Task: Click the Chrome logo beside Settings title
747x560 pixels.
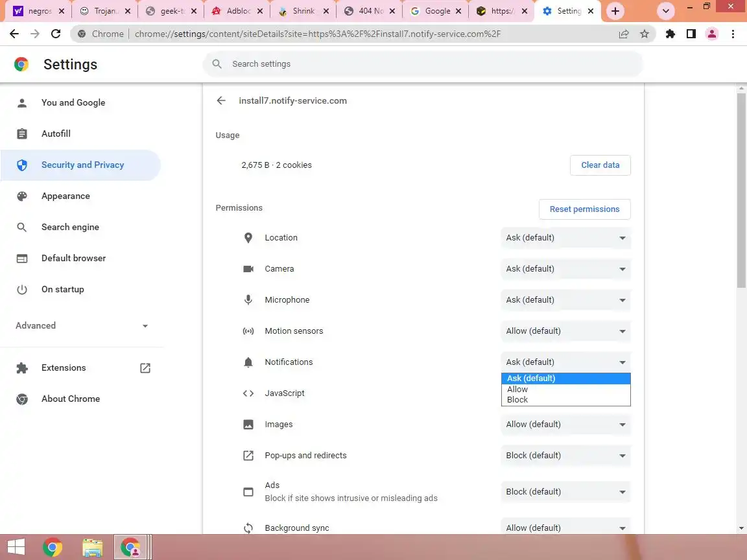Action: (21, 64)
